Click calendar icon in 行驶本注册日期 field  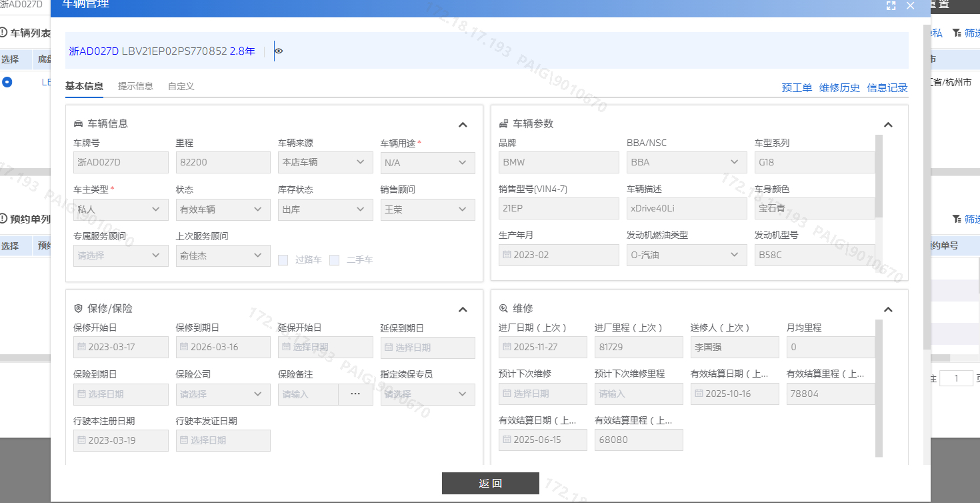(x=81, y=440)
